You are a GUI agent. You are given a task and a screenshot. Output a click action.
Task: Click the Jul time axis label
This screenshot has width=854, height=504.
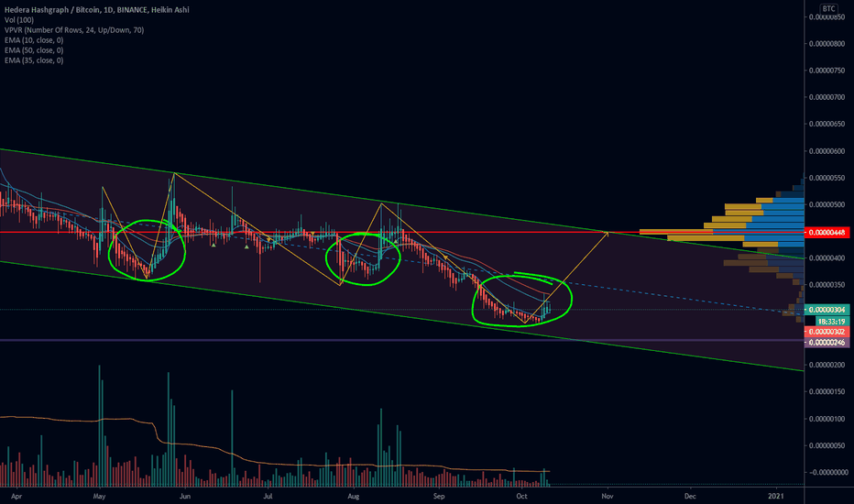point(268,497)
